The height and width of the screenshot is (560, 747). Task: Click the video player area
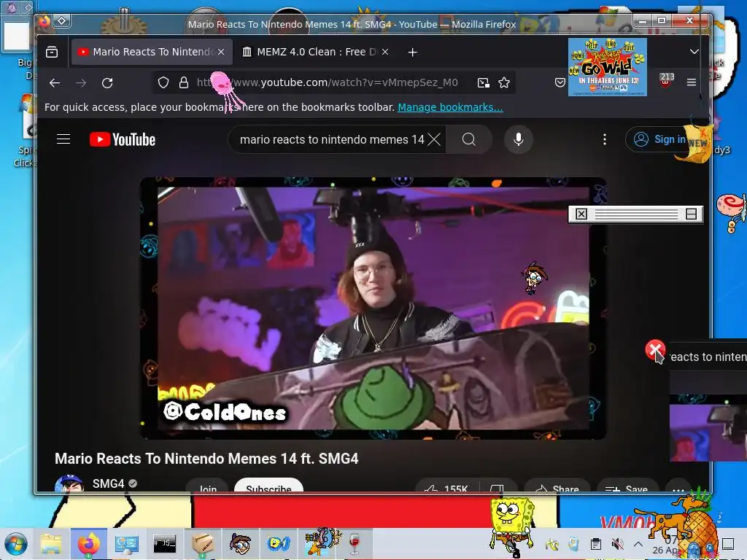[x=373, y=308]
